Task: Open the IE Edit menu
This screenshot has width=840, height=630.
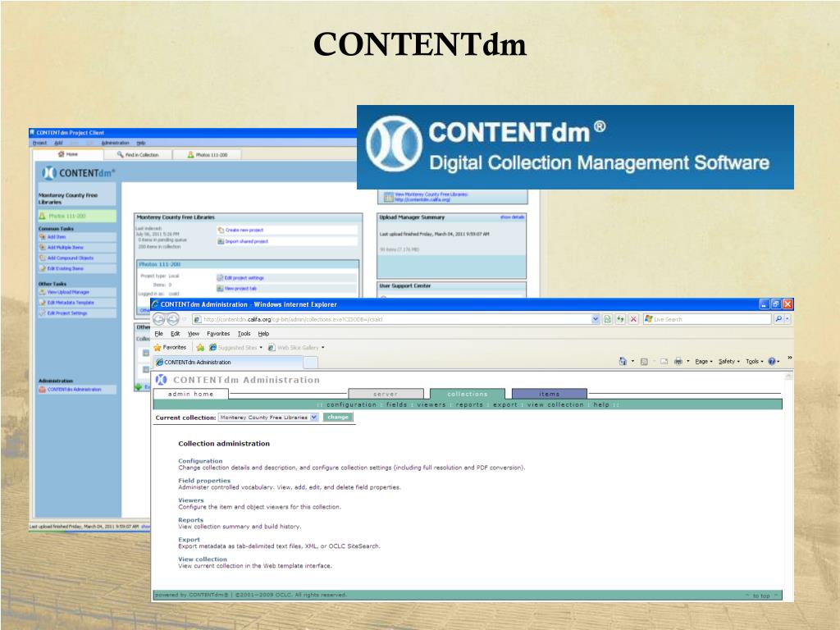Action: coord(176,334)
